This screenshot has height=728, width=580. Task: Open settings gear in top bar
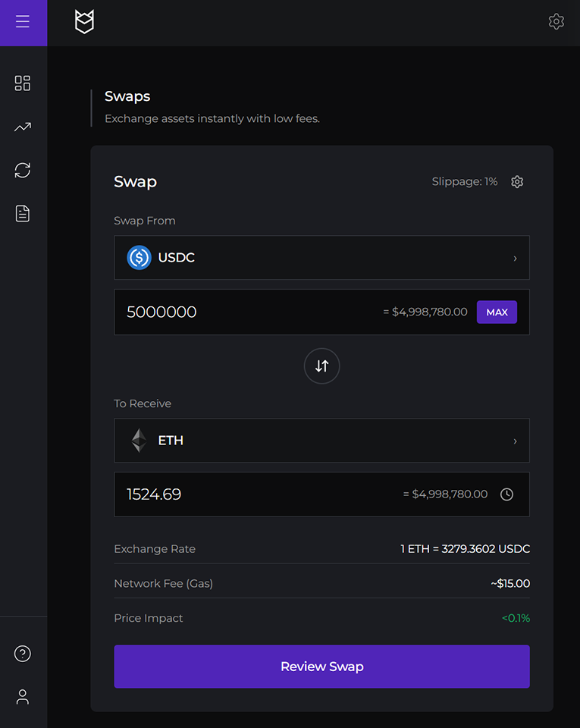point(556,22)
